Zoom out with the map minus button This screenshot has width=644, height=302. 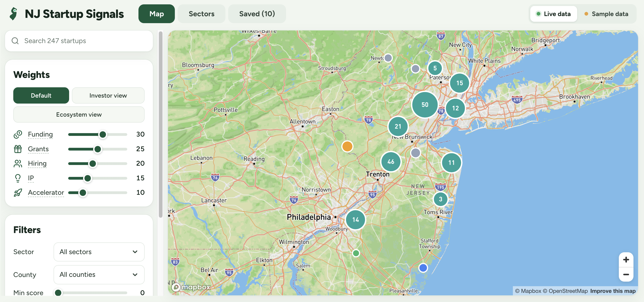pyautogui.click(x=626, y=275)
